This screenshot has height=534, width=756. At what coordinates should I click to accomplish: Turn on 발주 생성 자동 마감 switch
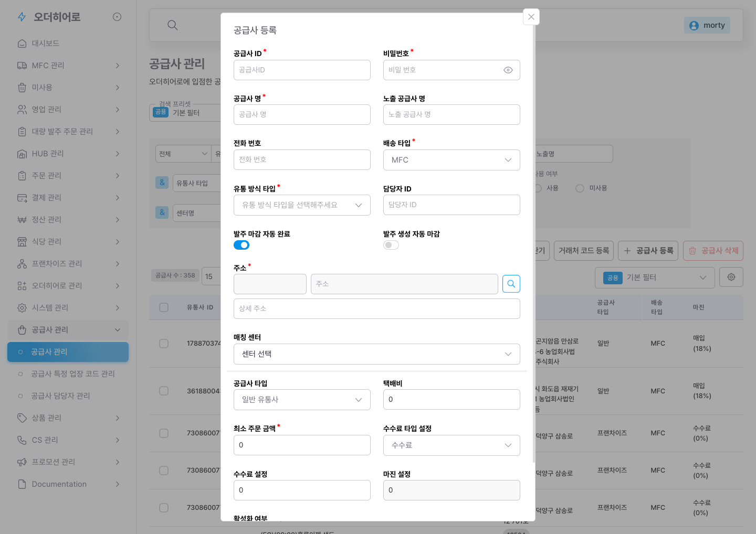391,245
